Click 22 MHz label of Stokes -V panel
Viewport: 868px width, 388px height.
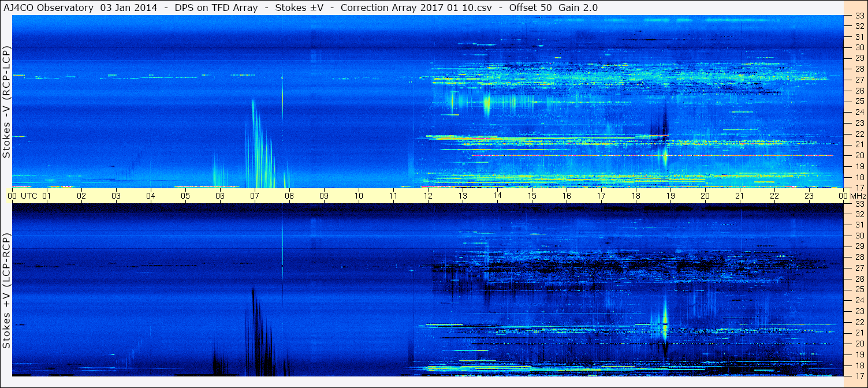[x=859, y=134]
